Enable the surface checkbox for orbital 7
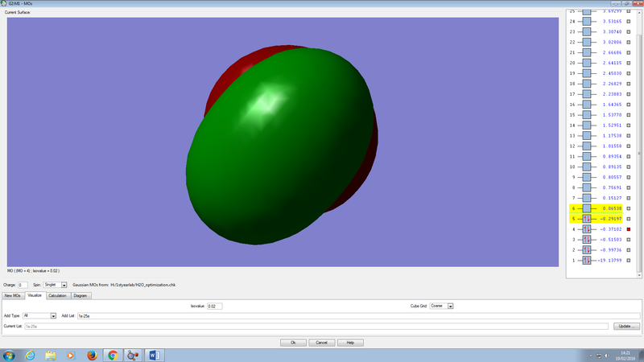The height and width of the screenshot is (362, 644). pos(629,197)
